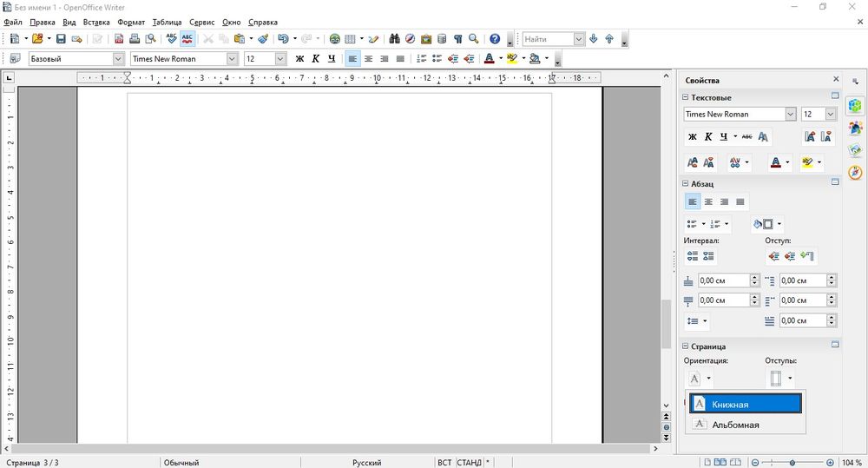Close the Свойства sidebar panel
868x468 pixels.
click(x=836, y=79)
